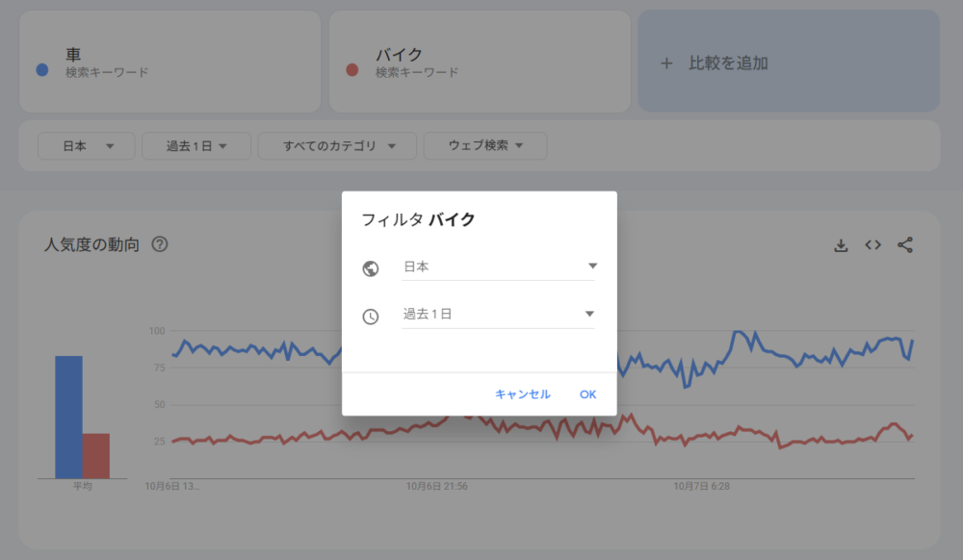Click the clock icon in filter dialog
This screenshot has height=560, width=963.
click(x=371, y=317)
